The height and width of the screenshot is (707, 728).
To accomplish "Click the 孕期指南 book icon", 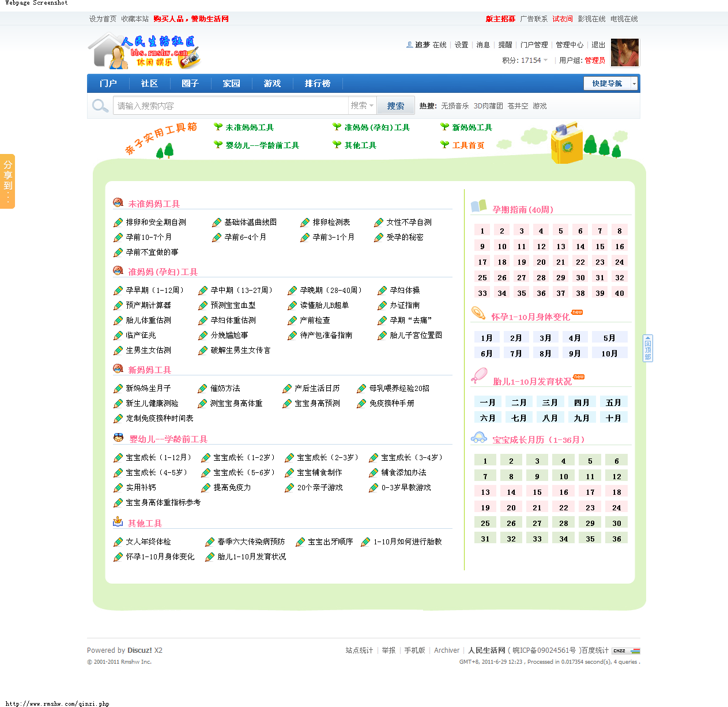I will [479, 206].
